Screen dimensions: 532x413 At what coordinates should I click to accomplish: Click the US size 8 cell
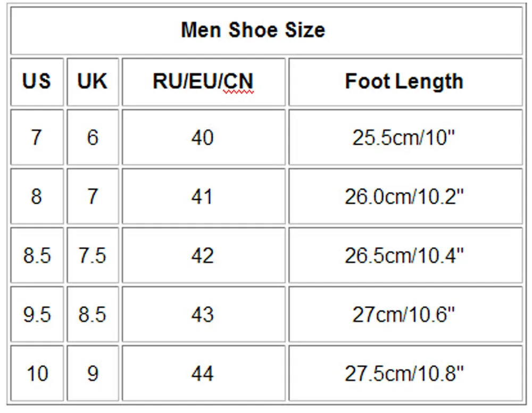37,197
